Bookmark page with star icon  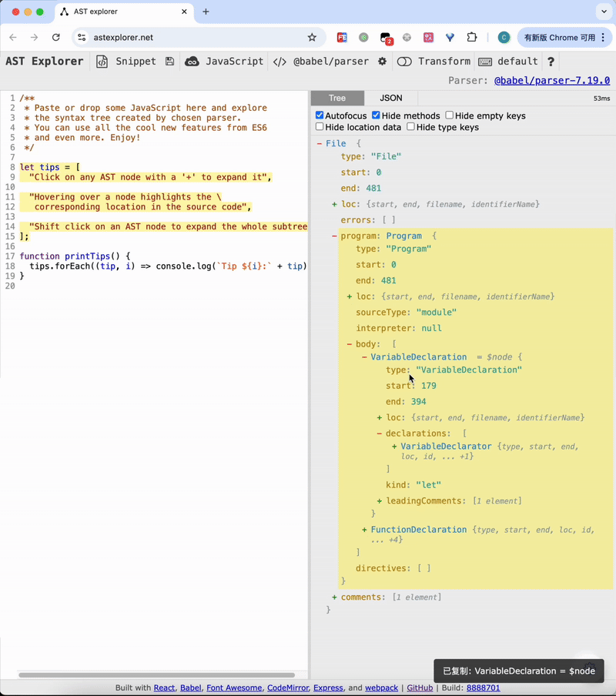pos(312,37)
